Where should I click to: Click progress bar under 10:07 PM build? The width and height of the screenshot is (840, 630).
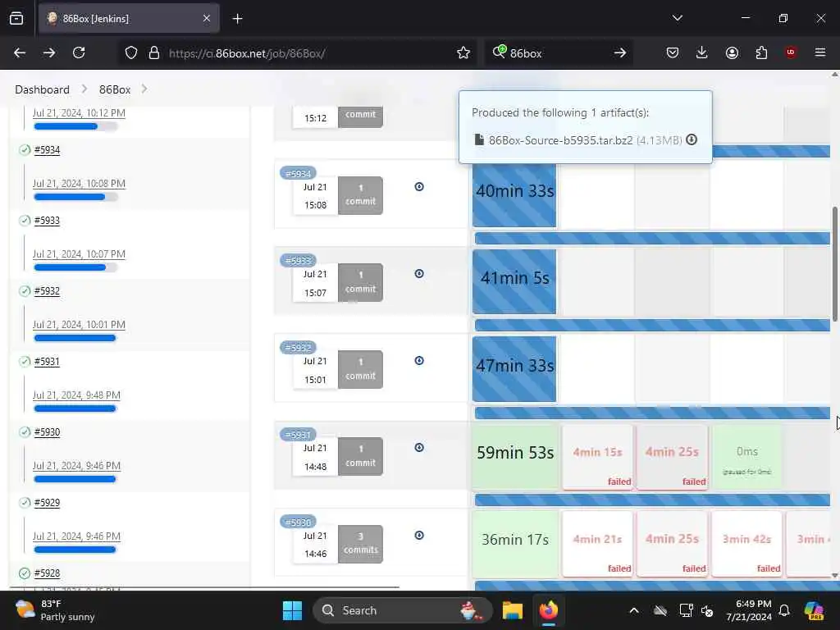pyautogui.click(x=75, y=267)
